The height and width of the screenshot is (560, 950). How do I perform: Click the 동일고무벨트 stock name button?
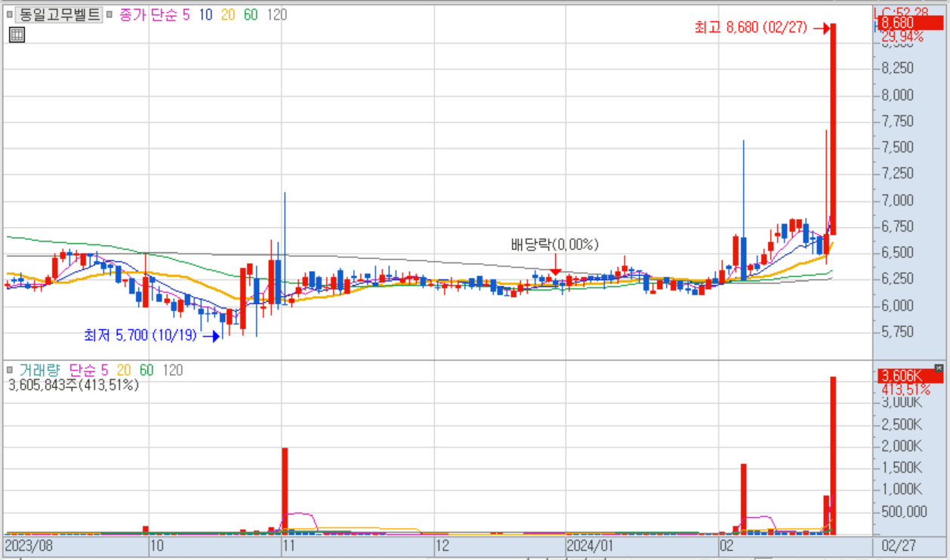[59, 14]
